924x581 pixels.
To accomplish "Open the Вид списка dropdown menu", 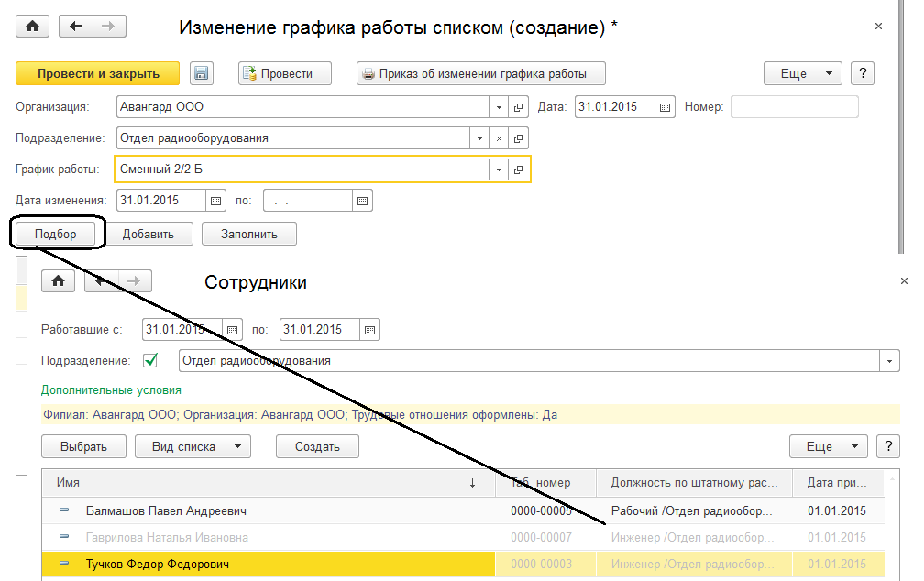I will click(x=192, y=446).
